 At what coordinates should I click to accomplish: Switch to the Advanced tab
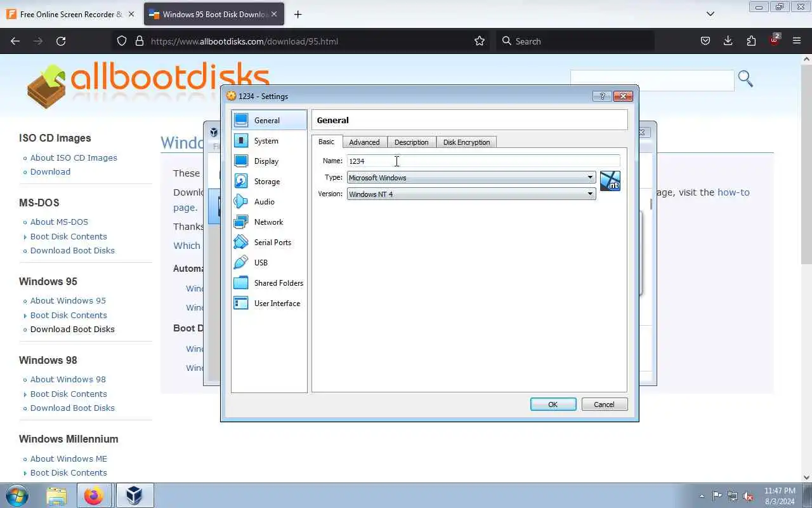(364, 142)
